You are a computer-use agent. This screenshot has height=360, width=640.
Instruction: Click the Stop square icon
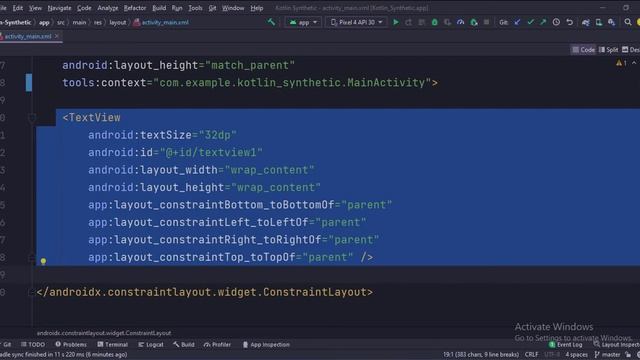click(486, 22)
